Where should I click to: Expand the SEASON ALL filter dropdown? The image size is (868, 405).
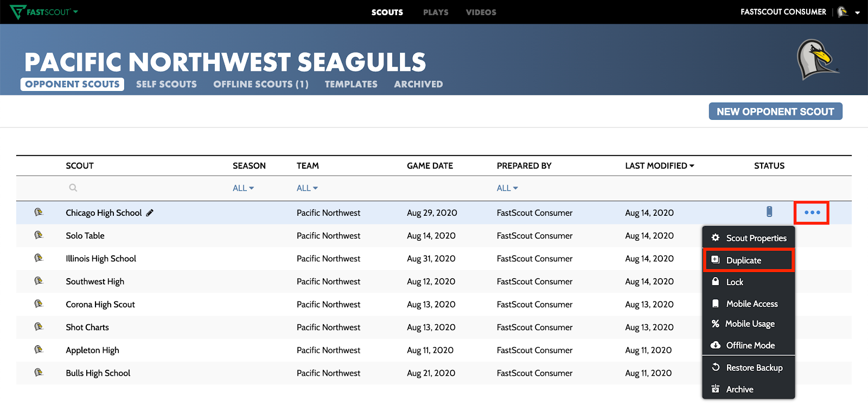coord(243,188)
